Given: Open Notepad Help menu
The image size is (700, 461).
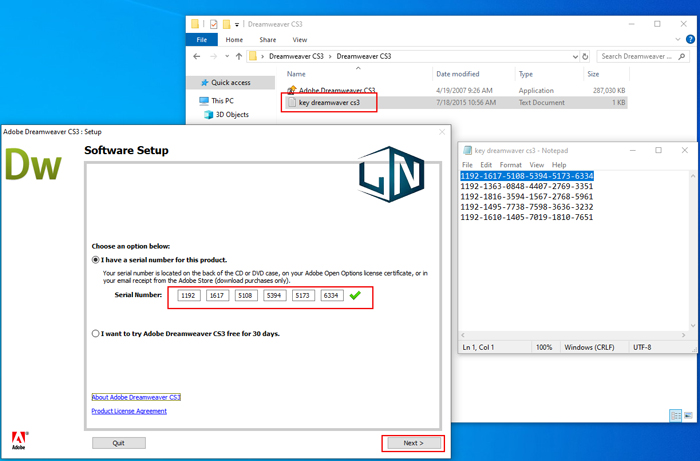Looking at the screenshot, I should pyautogui.click(x=558, y=165).
